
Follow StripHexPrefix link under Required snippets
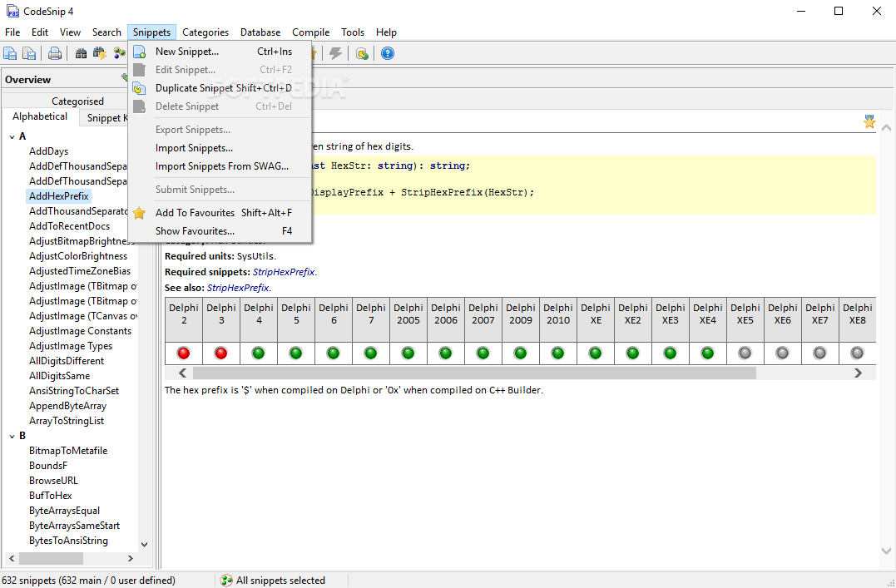point(284,272)
